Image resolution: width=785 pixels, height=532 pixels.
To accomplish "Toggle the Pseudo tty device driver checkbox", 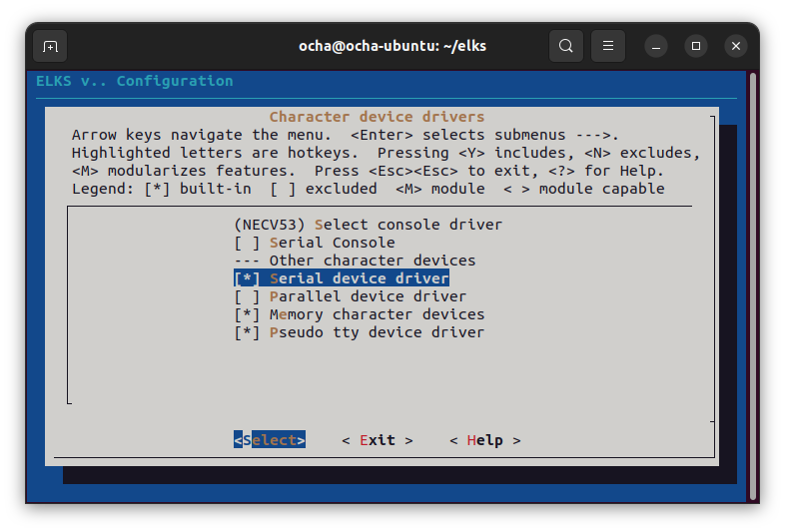I will (247, 332).
